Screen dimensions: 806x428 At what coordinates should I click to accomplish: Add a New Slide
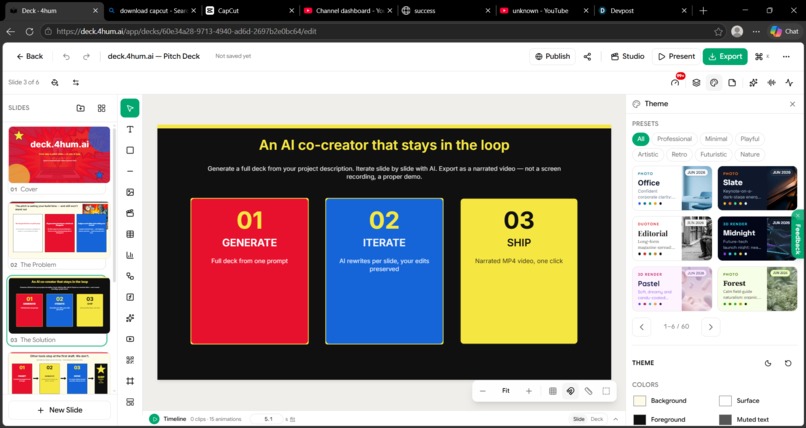click(60, 410)
